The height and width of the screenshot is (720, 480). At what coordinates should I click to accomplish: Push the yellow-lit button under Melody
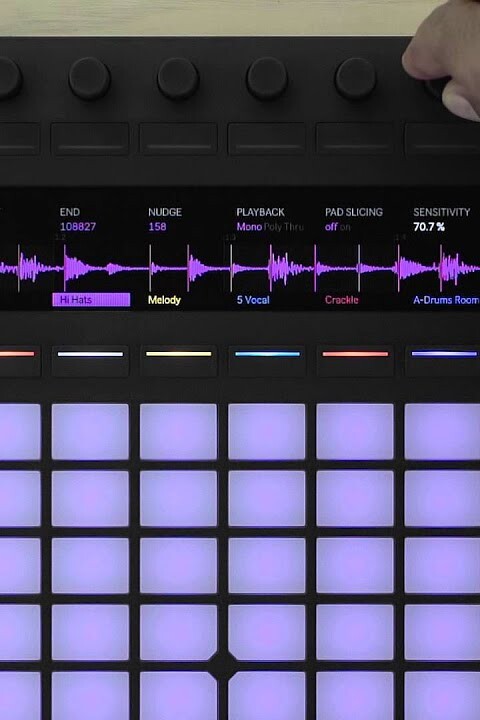point(179,354)
